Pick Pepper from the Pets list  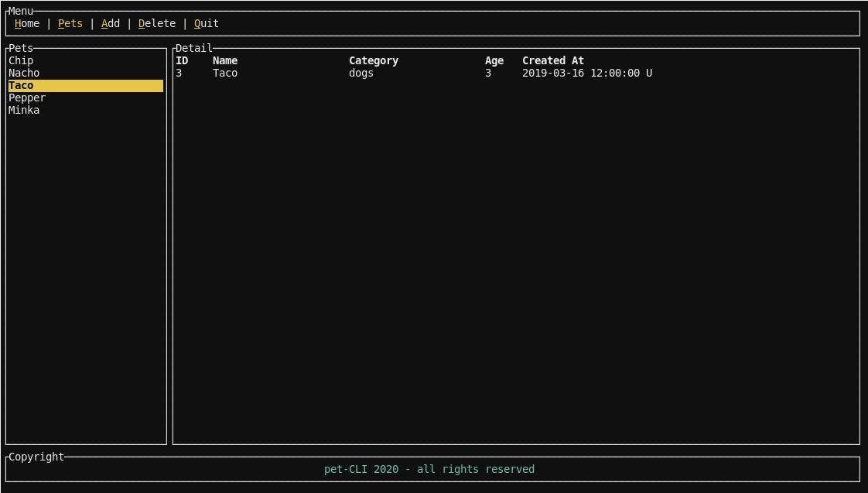[27, 98]
